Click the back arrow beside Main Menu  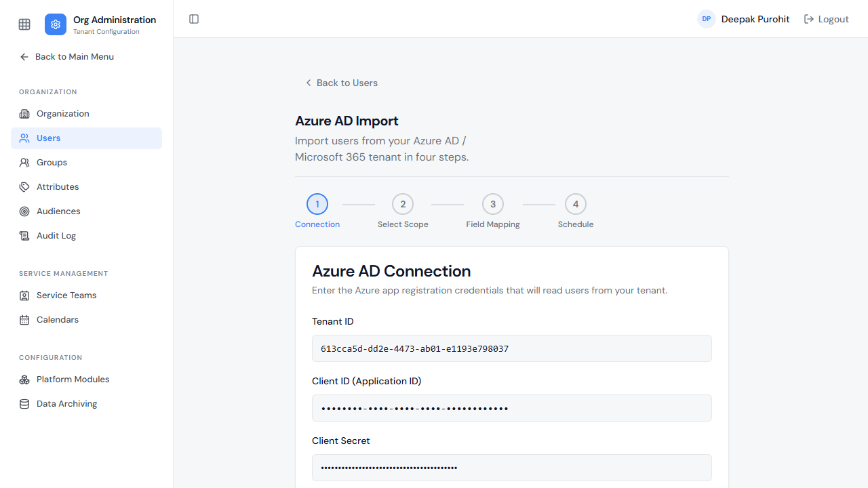click(x=24, y=57)
